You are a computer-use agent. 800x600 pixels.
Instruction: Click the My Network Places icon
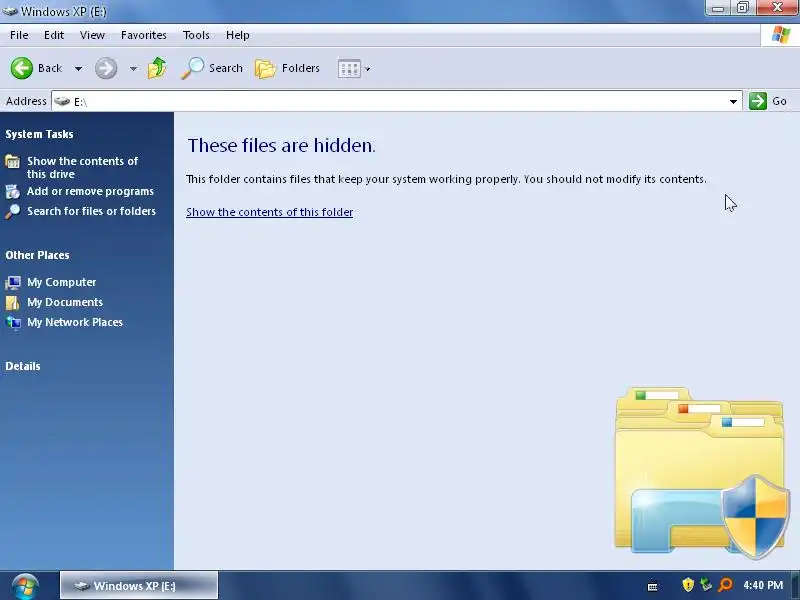[x=13, y=323]
